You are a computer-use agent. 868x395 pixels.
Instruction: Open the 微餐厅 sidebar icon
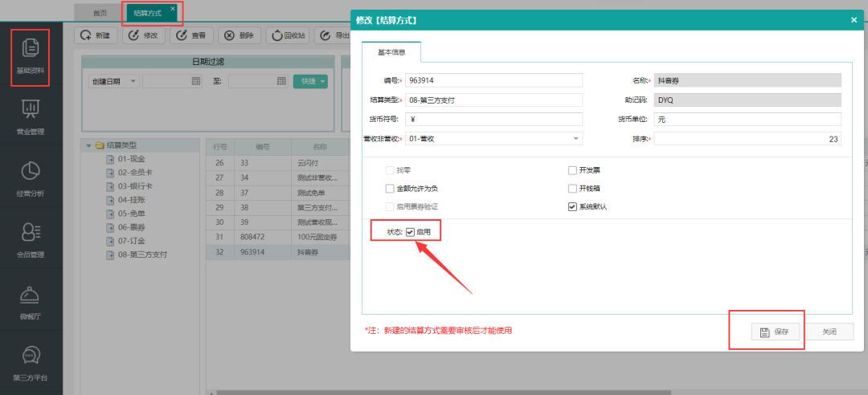pos(31,301)
